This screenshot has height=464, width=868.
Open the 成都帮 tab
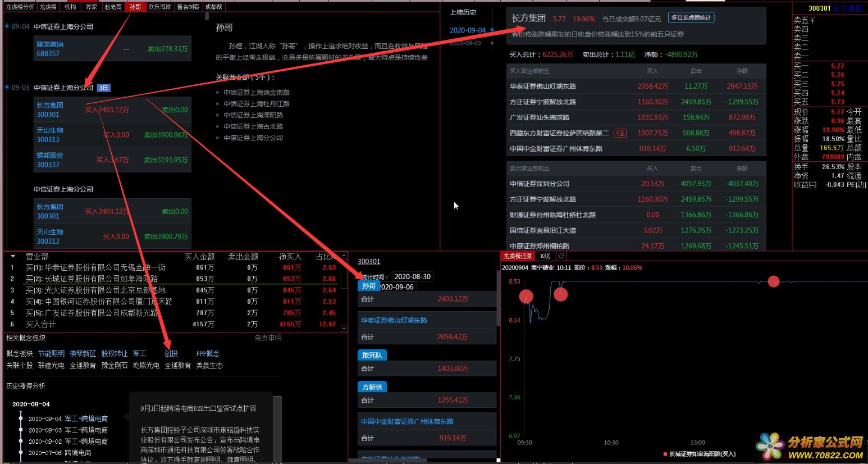pos(213,7)
